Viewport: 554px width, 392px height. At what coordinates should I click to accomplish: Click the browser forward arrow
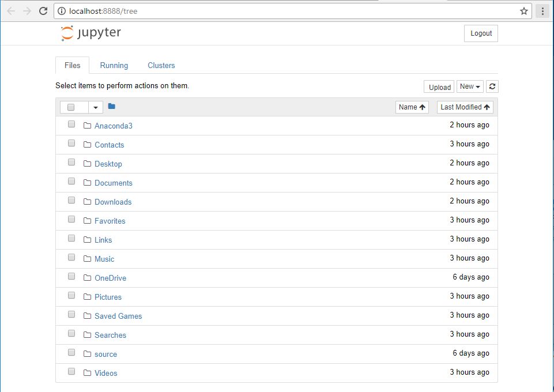27,11
